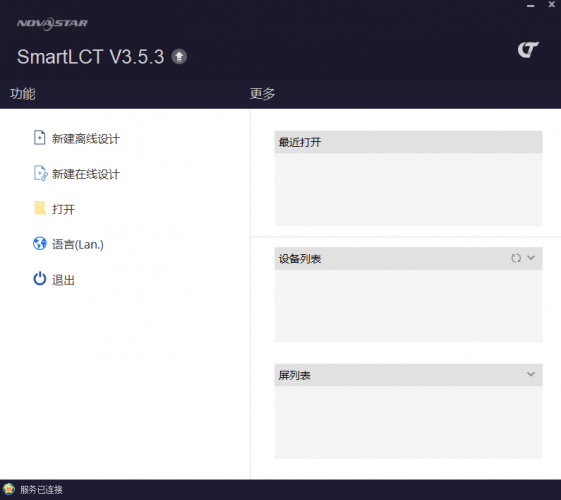Click the globe icon for 语言(Lan.)
Image resolution: width=561 pixels, height=500 pixels.
(x=40, y=244)
